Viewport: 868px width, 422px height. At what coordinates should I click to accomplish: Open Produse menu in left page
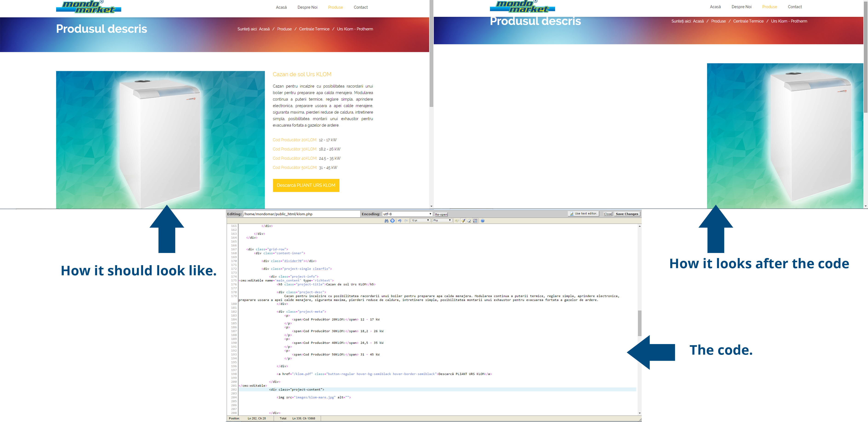coord(335,7)
